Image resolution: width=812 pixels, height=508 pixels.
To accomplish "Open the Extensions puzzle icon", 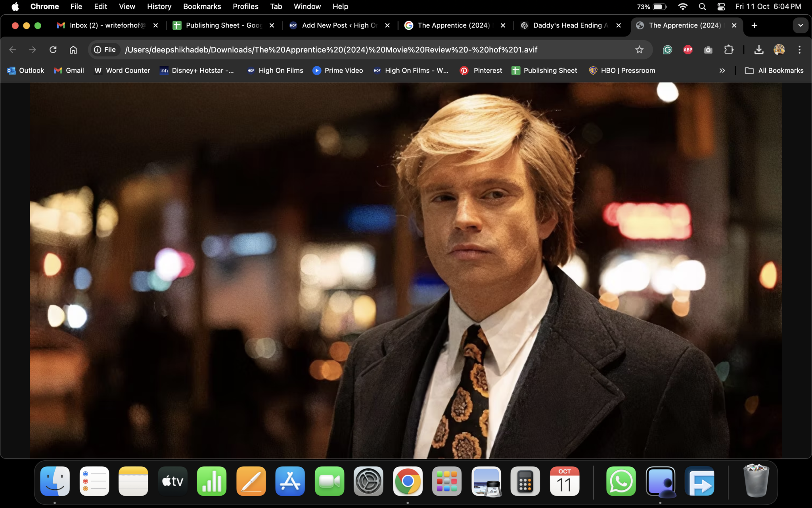I will pos(729,50).
